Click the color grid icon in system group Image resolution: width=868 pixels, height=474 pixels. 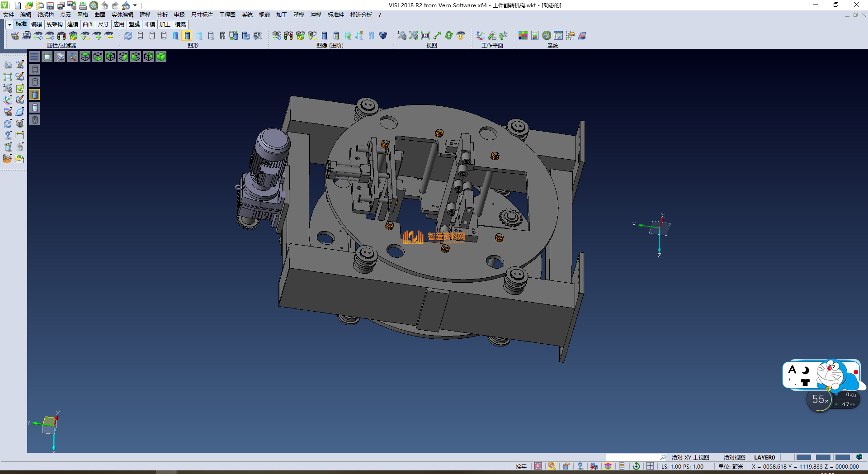pos(523,36)
